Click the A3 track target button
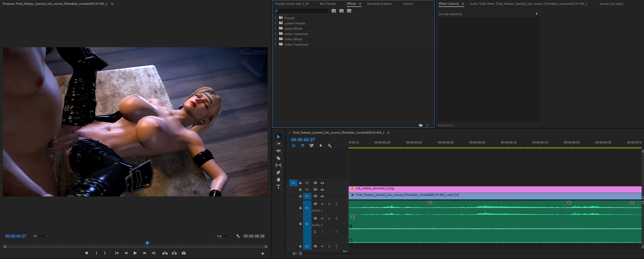Viewport: 644px width, 259px height. click(307, 246)
